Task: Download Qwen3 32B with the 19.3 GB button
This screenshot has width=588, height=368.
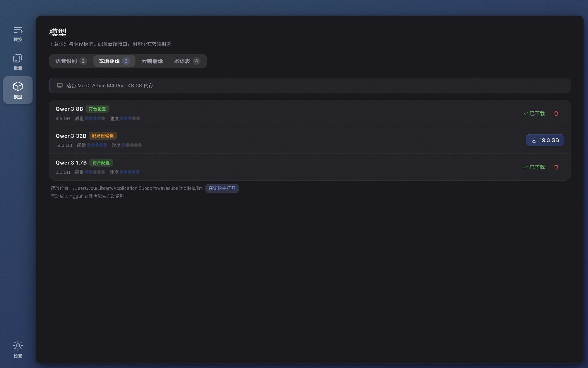Action: point(545,140)
